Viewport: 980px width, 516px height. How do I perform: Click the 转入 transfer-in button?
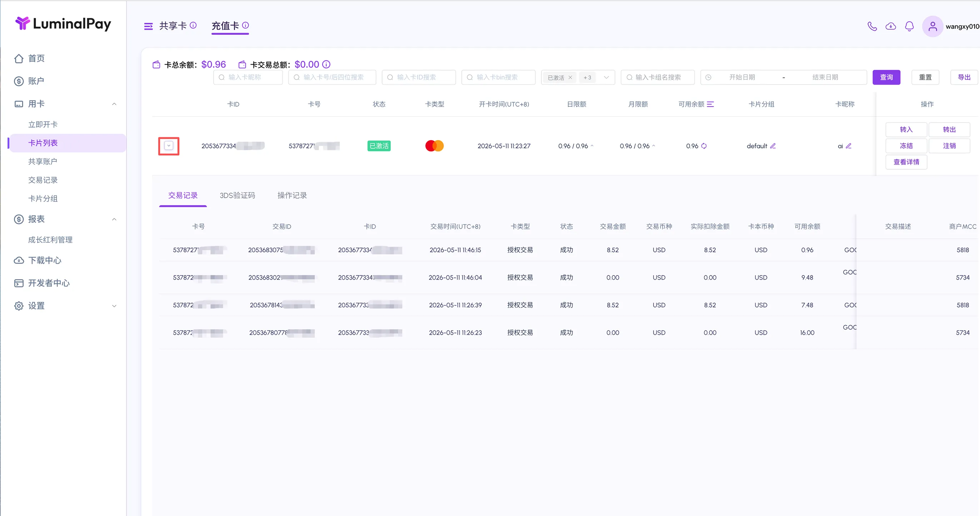906,130
